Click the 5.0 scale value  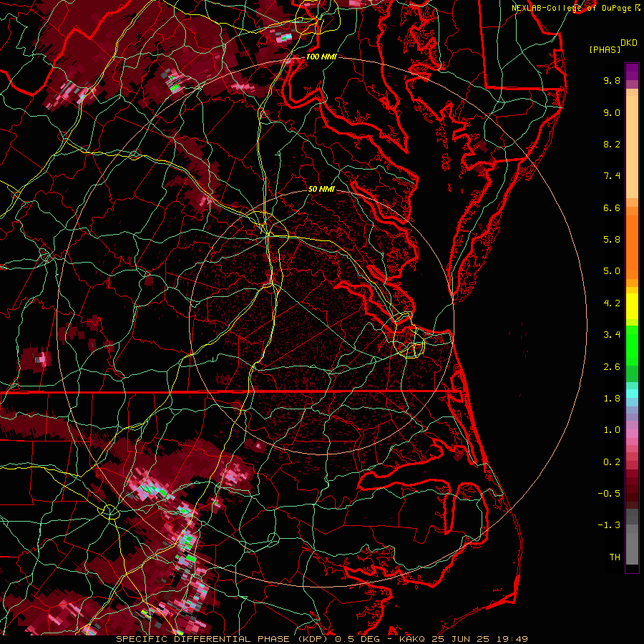(x=612, y=271)
